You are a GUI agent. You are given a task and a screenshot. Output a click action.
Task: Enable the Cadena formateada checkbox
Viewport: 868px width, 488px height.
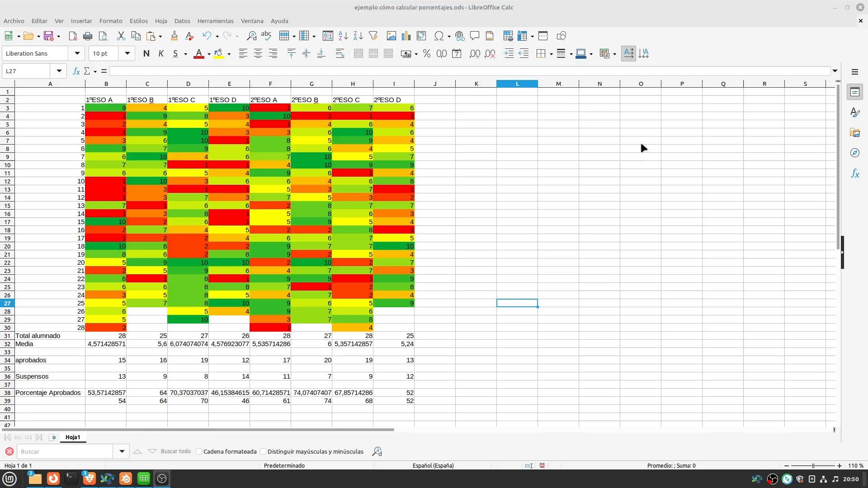coord(199,451)
